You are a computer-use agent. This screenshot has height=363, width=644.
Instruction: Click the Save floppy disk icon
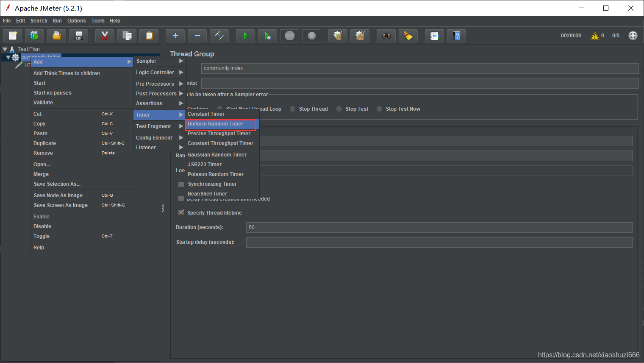click(x=79, y=36)
